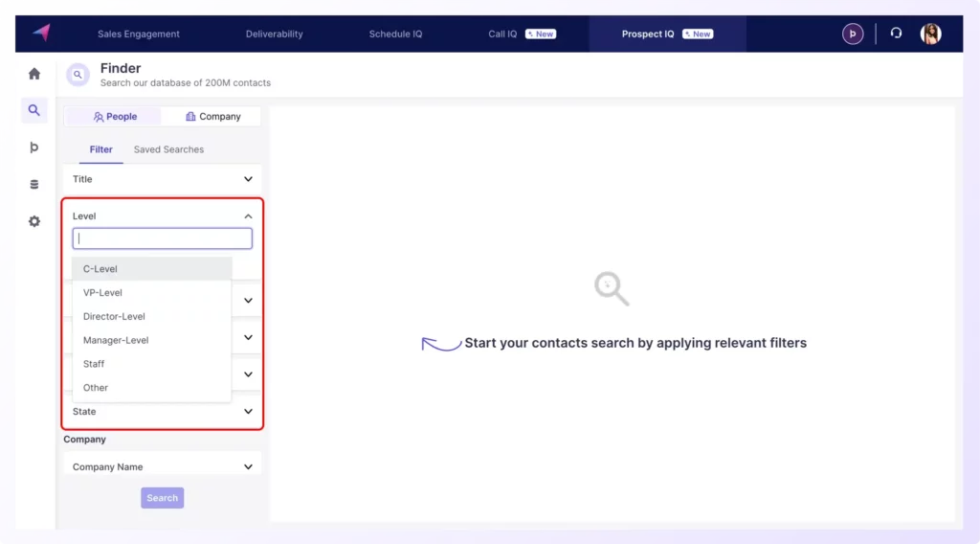The width and height of the screenshot is (980, 544).
Task: Click the New badge next to Call IQ
Action: point(541,34)
